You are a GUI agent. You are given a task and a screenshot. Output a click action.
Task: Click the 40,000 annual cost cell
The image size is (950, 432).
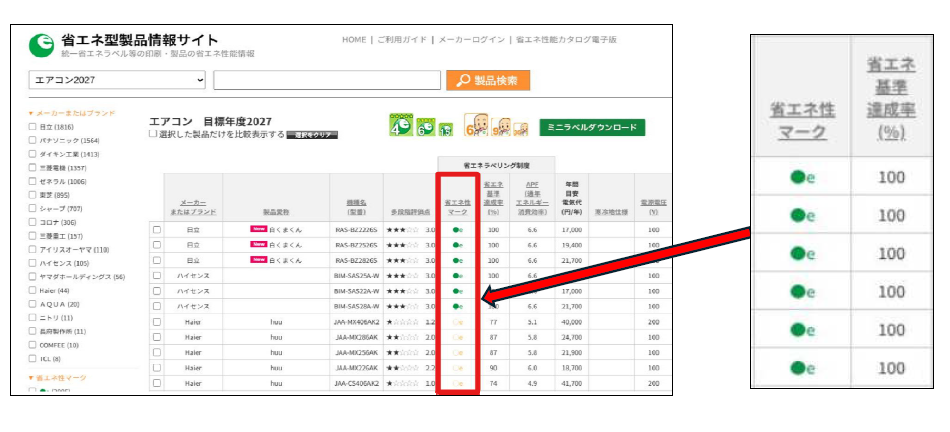coord(571,322)
